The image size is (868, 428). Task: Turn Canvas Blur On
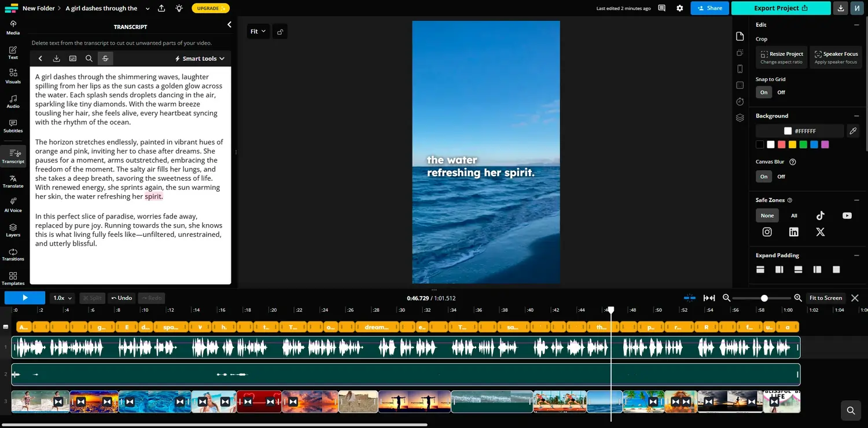[764, 177]
